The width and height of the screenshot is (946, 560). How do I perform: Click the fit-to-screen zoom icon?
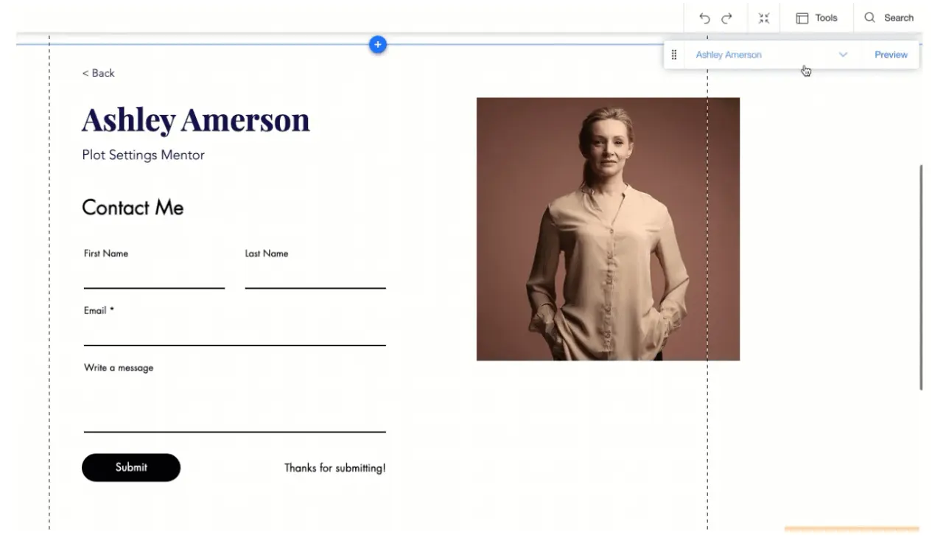(764, 18)
